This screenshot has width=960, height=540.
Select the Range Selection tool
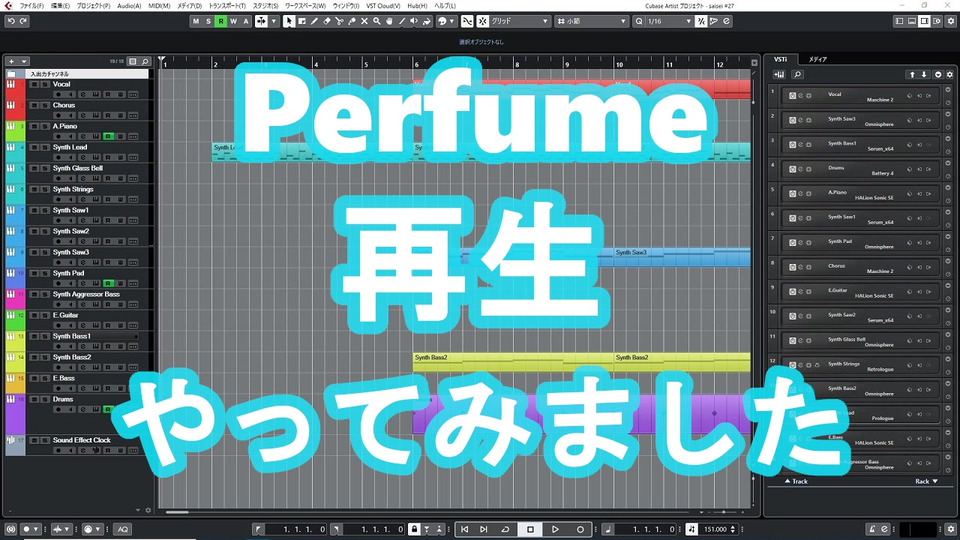tap(302, 21)
